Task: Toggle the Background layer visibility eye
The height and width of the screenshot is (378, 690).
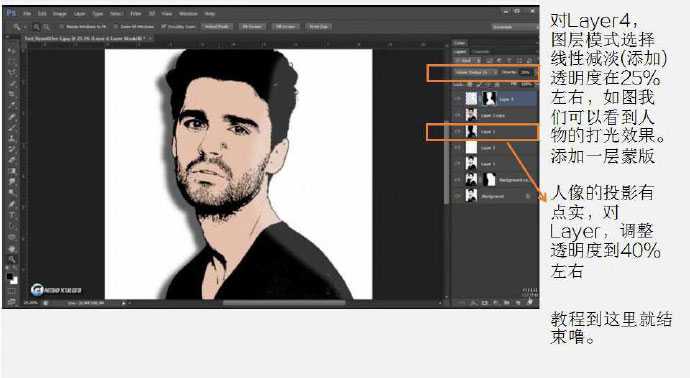Action: coord(458,196)
